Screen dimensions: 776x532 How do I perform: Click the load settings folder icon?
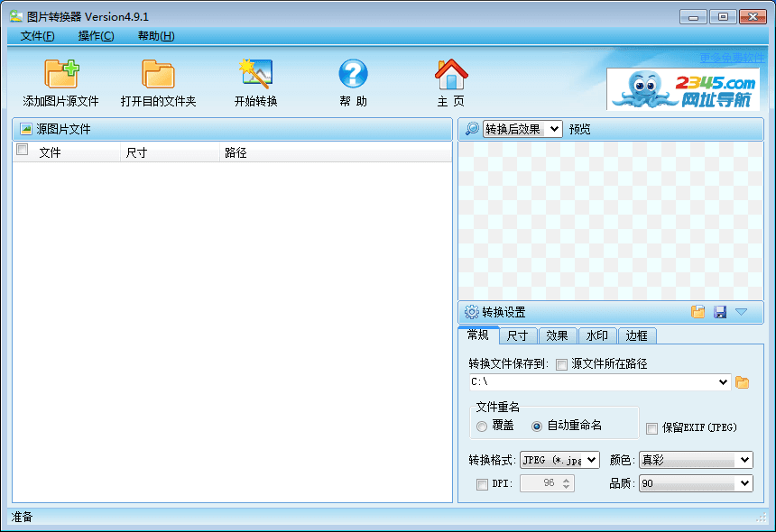[x=697, y=312]
